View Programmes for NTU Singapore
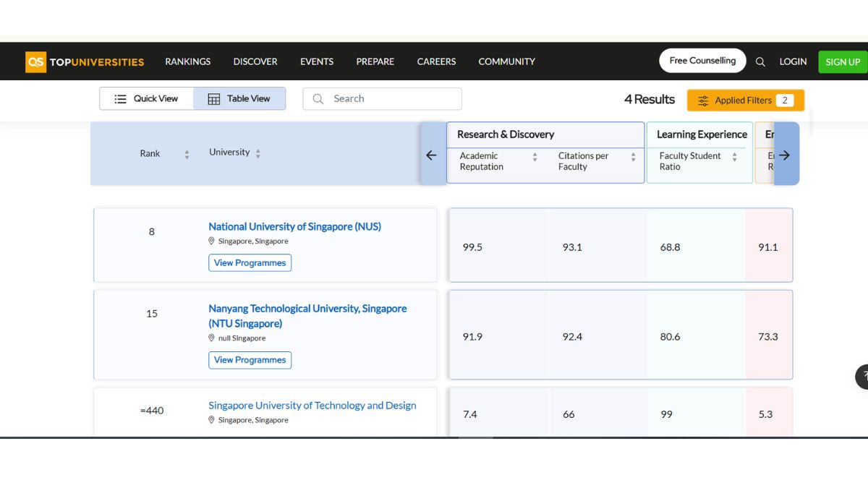The height and width of the screenshot is (488, 868). (x=250, y=359)
